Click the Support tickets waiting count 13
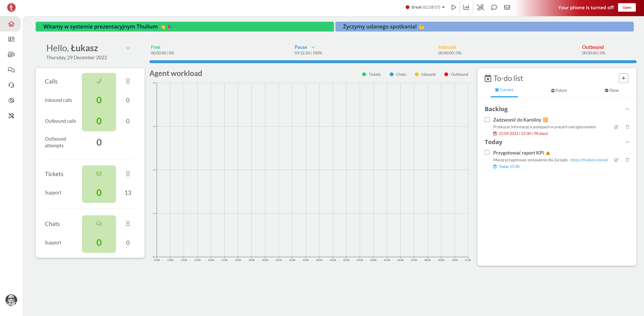Screen dimensions: 644x316 (x=128, y=193)
